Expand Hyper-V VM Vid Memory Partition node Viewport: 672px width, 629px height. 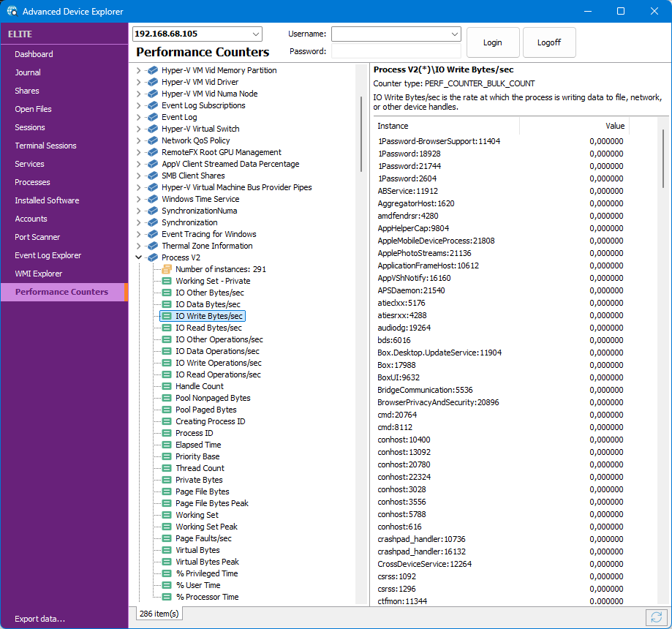[138, 70]
